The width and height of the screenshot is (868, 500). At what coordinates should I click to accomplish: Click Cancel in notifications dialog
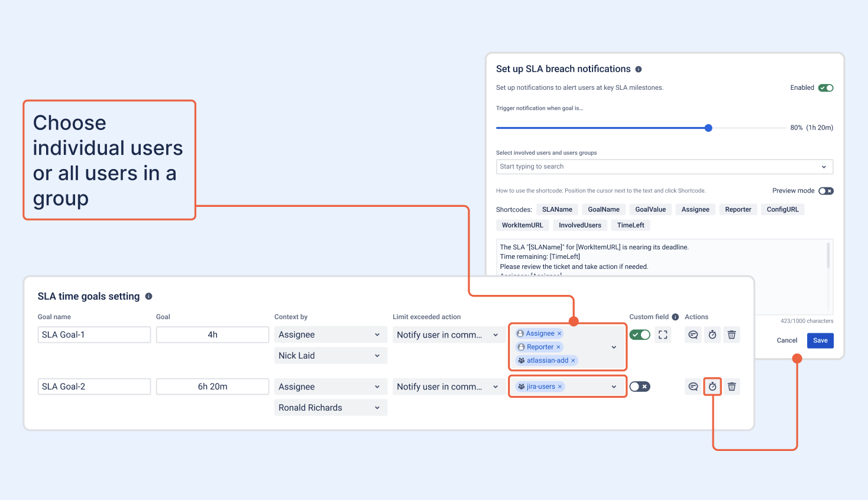pyautogui.click(x=787, y=340)
